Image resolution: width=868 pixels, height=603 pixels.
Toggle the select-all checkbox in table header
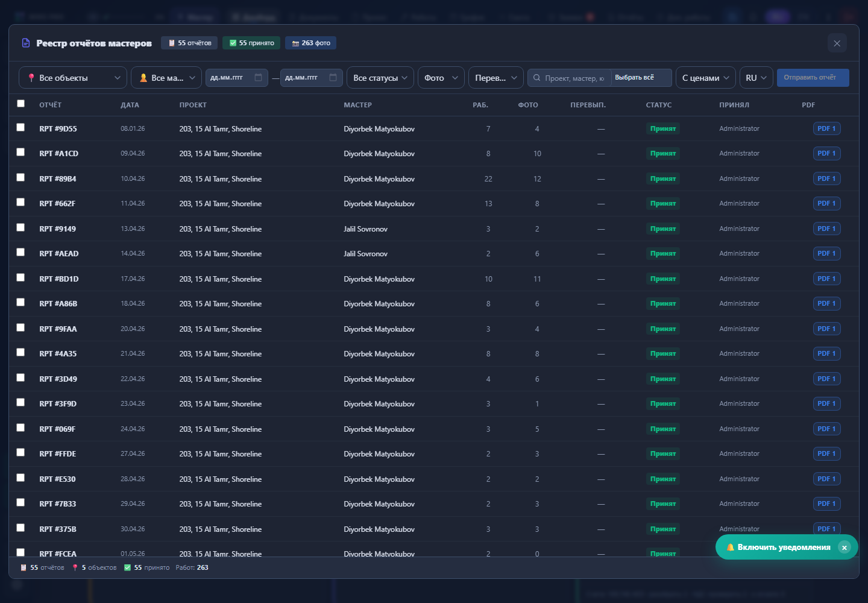(x=20, y=104)
